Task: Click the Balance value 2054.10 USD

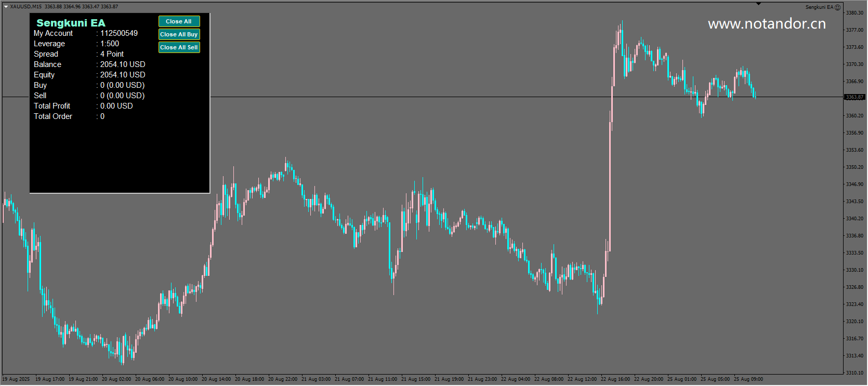Action: tap(123, 64)
